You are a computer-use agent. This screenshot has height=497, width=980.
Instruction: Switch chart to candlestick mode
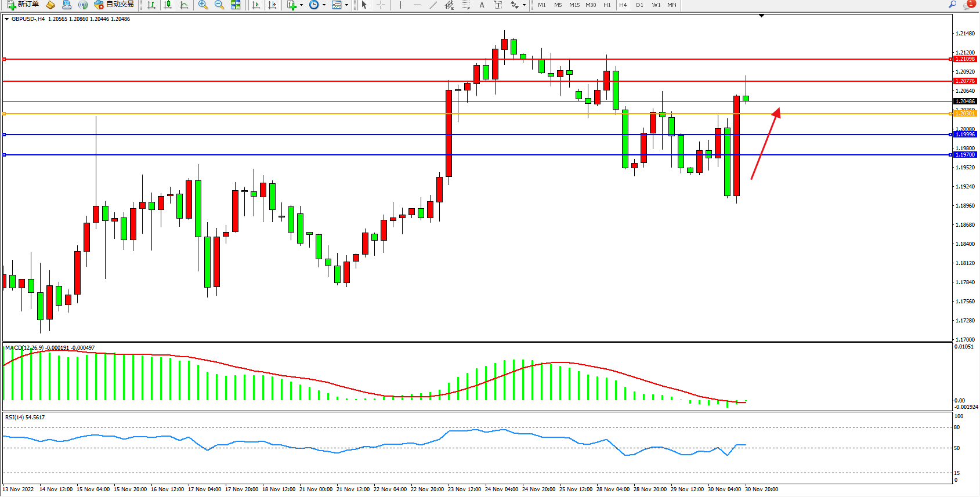click(168, 5)
